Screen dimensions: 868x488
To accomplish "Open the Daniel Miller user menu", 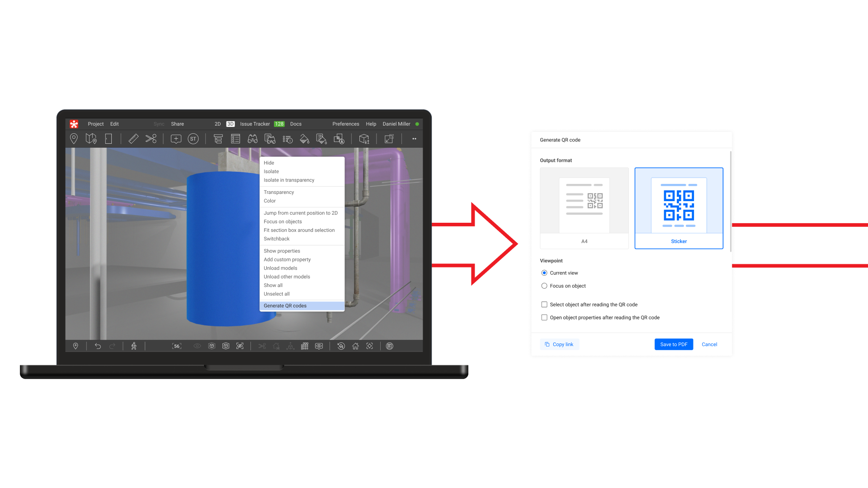I will 396,124.
